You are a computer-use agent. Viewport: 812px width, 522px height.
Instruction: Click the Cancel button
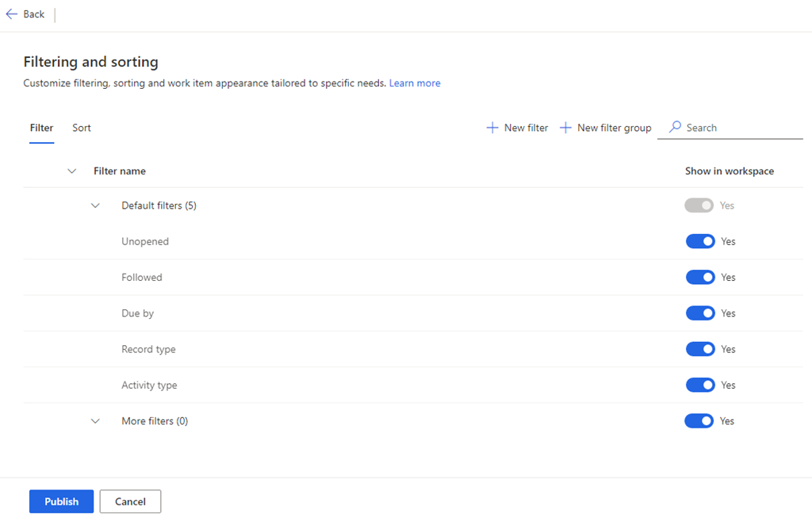[x=131, y=501]
